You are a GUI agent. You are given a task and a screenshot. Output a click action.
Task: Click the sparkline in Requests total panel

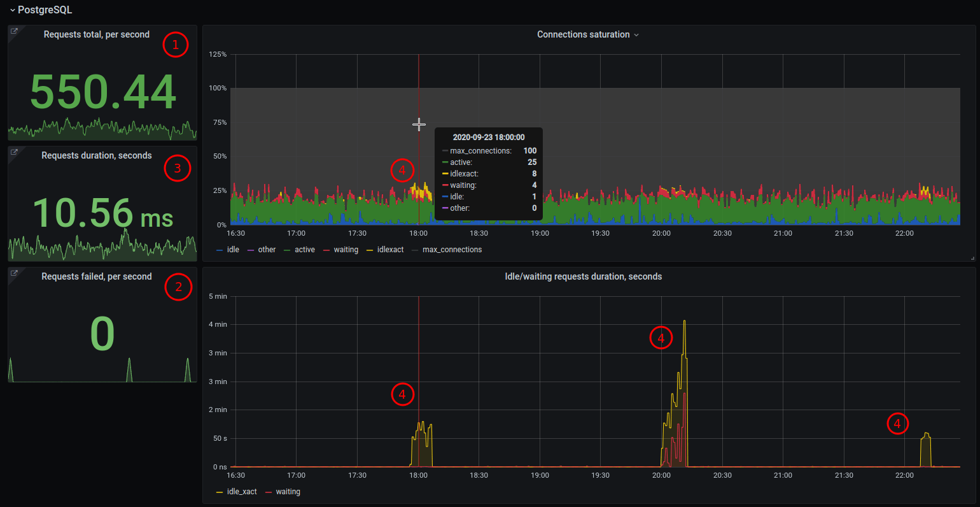click(102, 129)
